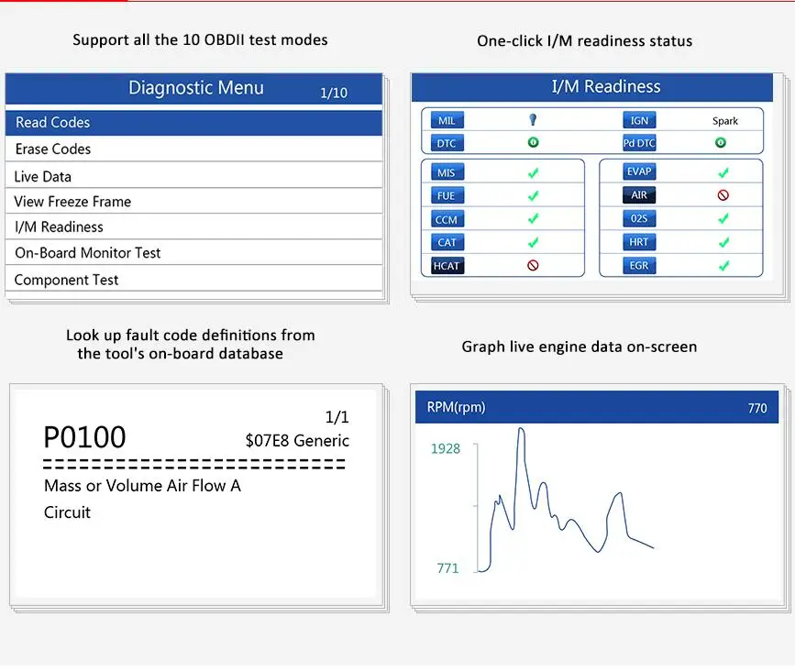Click the P0100 fault code
The width and height of the screenshot is (795, 672).
pyautogui.click(x=84, y=437)
